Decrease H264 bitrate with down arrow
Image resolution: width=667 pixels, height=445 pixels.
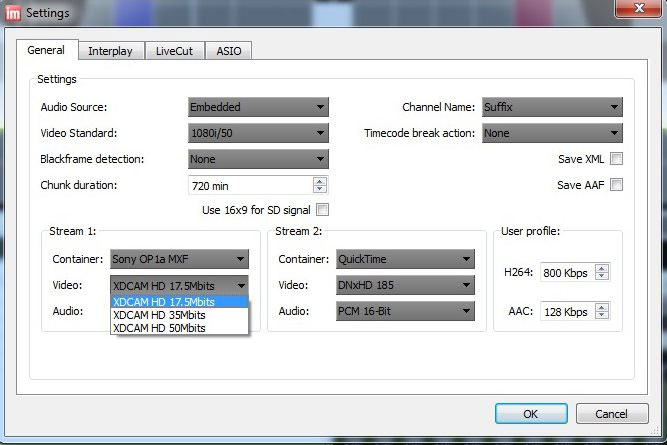(x=601, y=277)
